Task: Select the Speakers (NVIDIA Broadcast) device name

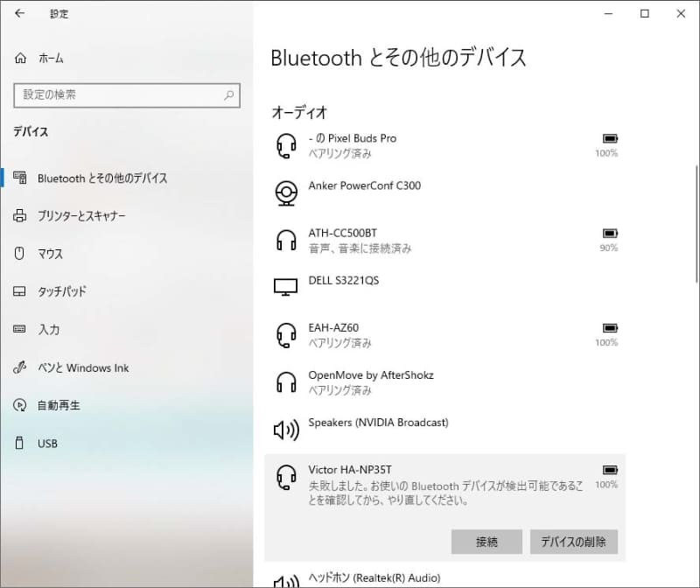Action: (x=378, y=423)
